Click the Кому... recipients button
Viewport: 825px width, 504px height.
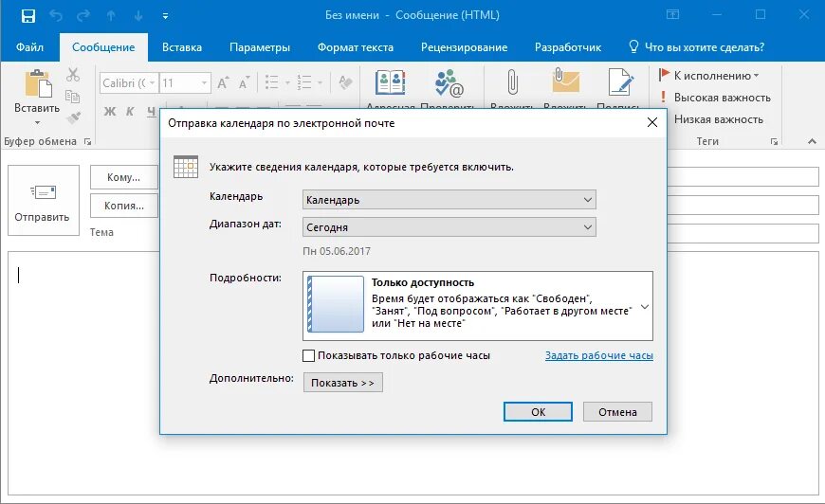tap(124, 177)
